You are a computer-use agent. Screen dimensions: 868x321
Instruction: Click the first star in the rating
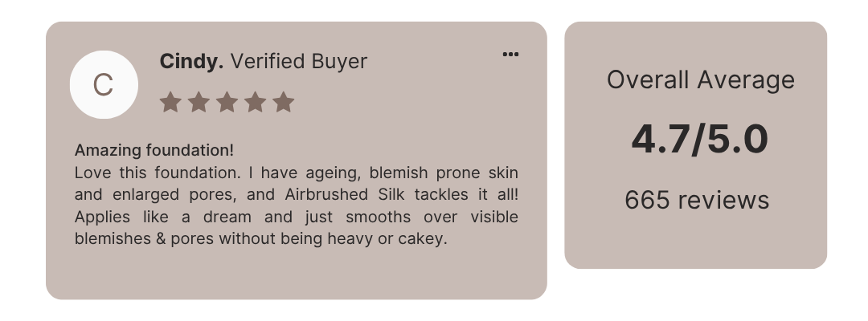click(x=170, y=102)
